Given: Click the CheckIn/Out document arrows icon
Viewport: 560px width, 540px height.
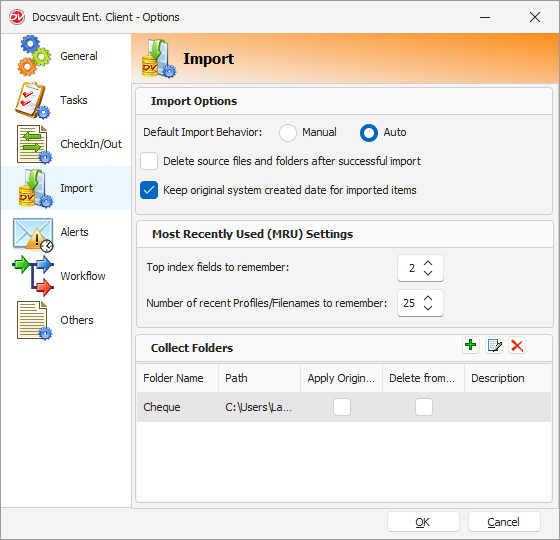Looking at the screenshot, I should point(34,144).
